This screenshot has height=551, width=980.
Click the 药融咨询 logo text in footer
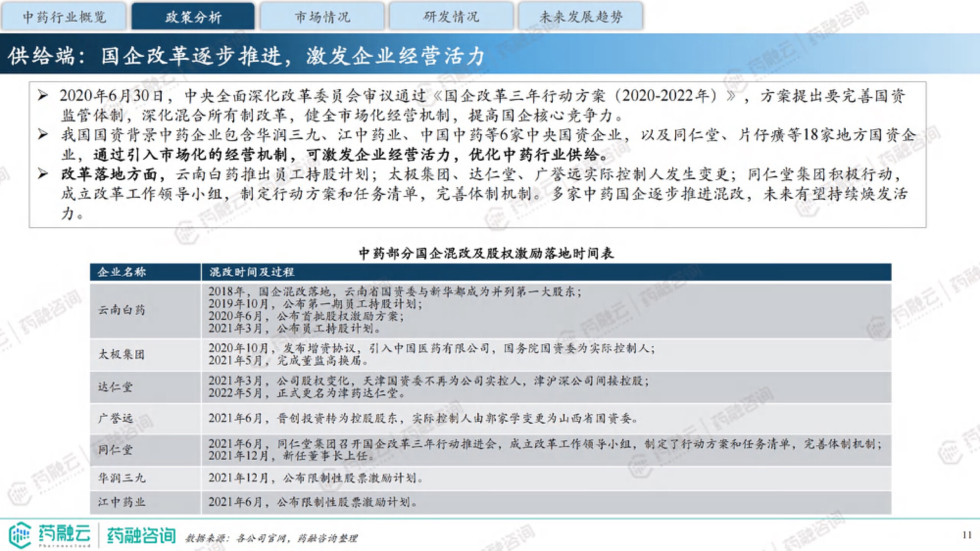click(x=141, y=536)
